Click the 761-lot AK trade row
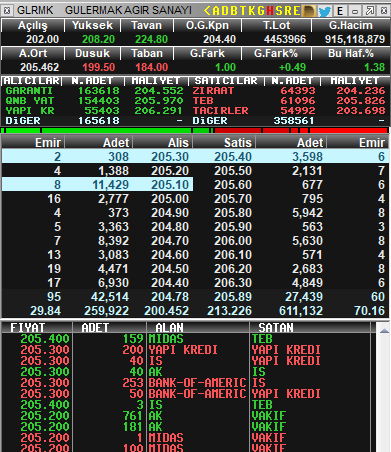This screenshot has height=452, width=391. tap(186, 416)
